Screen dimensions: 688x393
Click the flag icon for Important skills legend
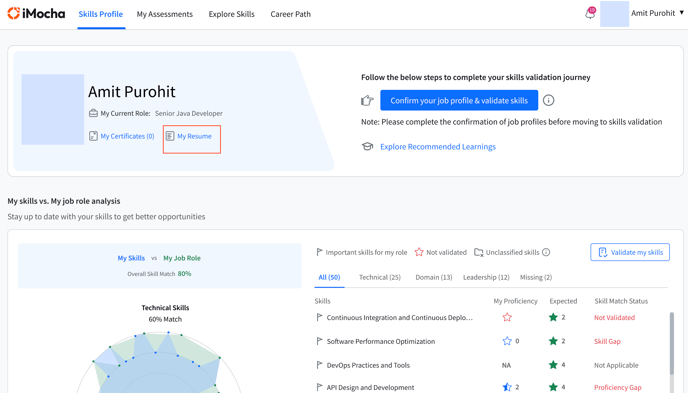319,252
